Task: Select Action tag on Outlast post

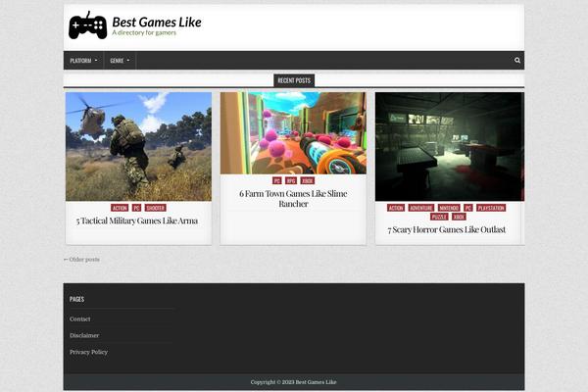Action: (396, 208)
